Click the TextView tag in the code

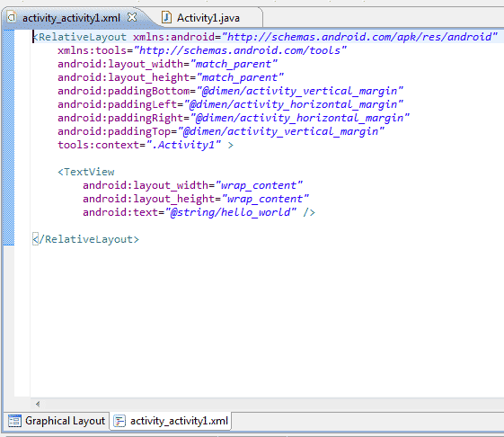(86, 172)
